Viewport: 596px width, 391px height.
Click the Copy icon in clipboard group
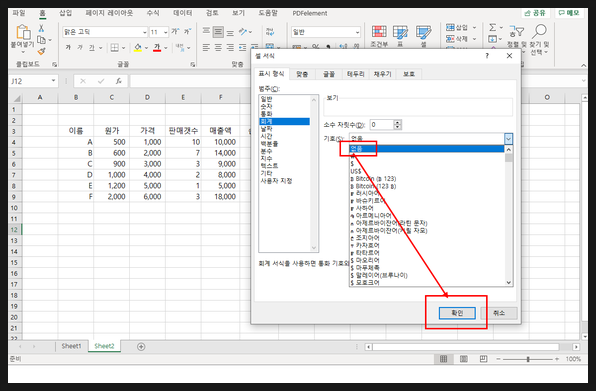[41, 40]
